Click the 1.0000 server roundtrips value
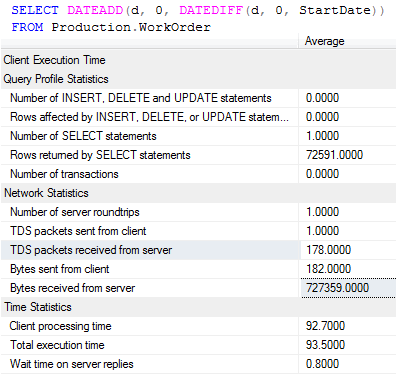Image resolution: width=396 pixels, height=382 pixels. 322,212
